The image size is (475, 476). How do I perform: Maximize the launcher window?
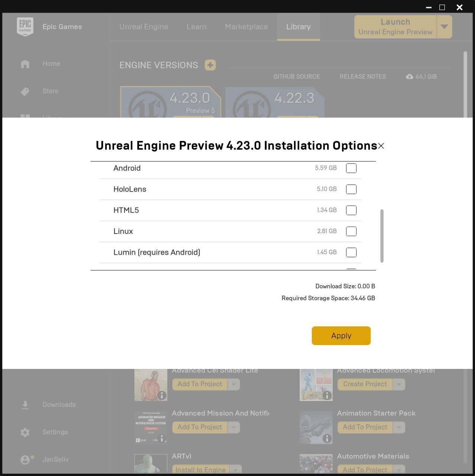pyautogui.click(x=442, y=7)
